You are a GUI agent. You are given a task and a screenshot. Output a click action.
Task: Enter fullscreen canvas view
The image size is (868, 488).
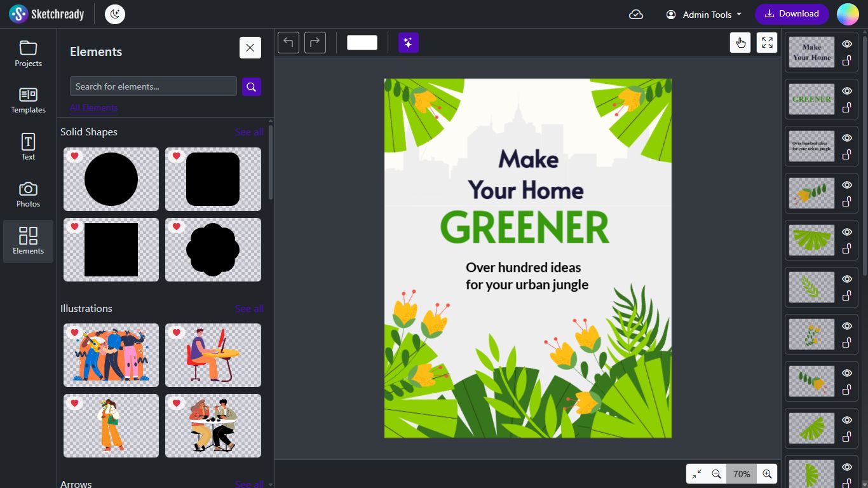click(767, 43)
